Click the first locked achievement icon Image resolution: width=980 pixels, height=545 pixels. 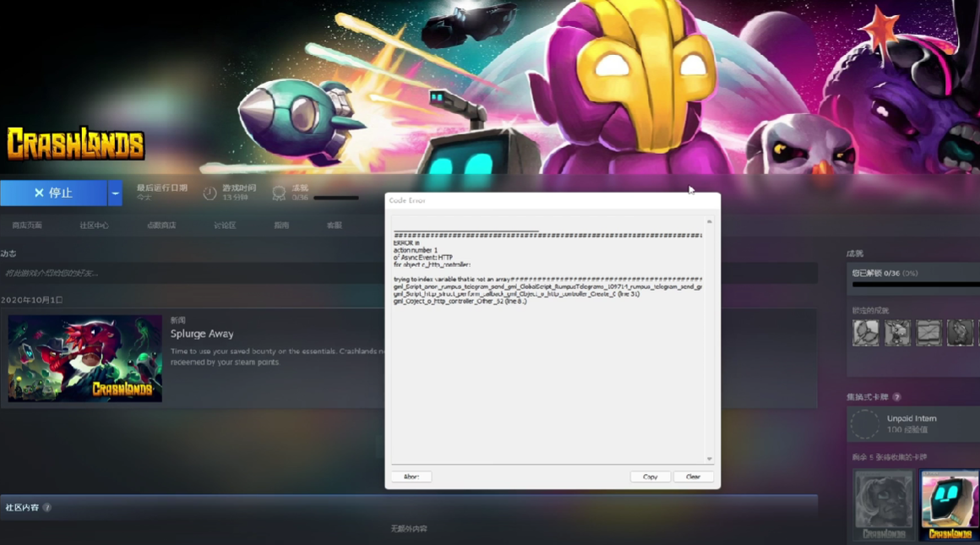(865, 333)
